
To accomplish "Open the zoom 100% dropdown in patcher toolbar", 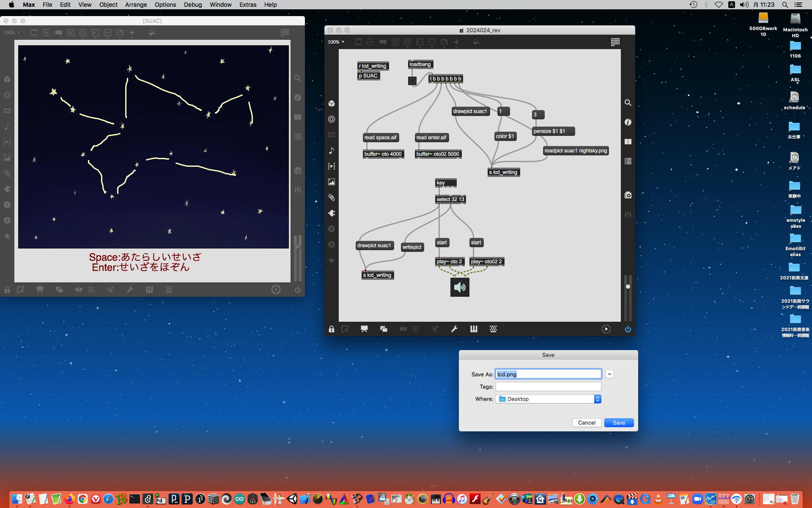I will pyautogui.click(x=336, y=42).
